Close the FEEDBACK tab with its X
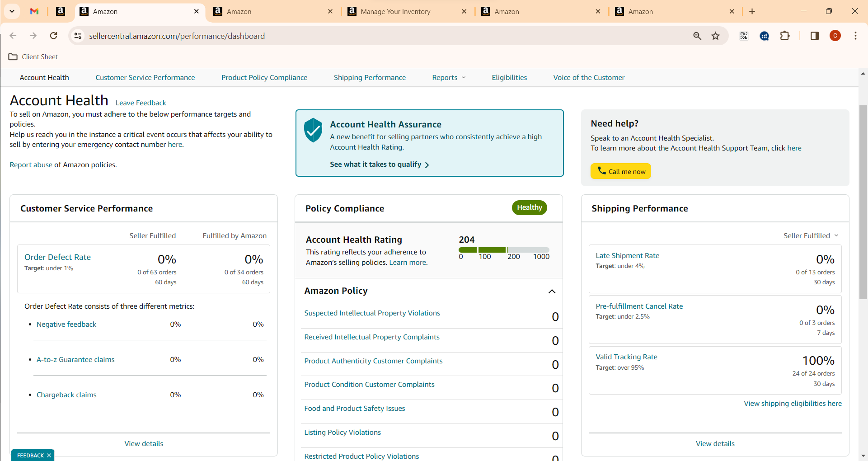This screenshot has width=868, height=461. 49,456
